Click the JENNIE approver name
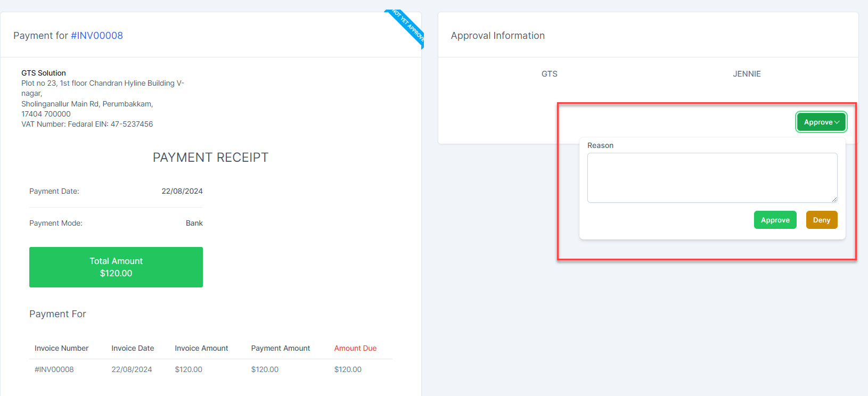Screen dimensions: 868x396 [747, 74]
